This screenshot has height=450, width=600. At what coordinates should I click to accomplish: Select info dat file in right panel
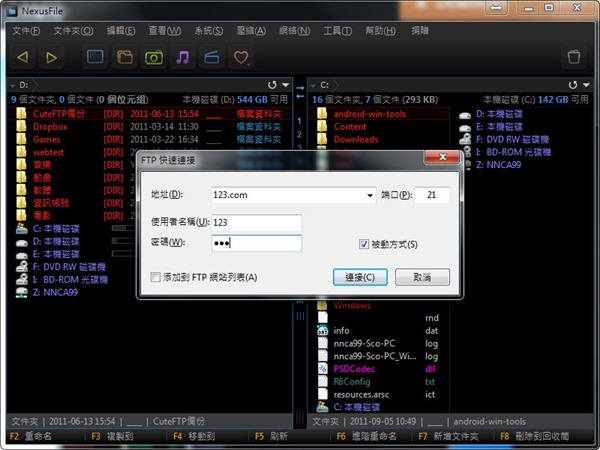tap(341, 331)
